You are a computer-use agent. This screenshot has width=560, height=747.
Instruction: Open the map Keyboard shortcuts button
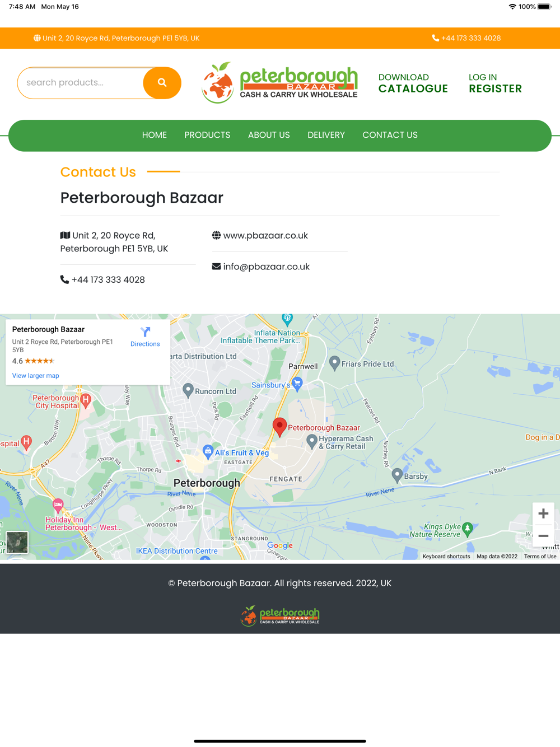[446, 556]
